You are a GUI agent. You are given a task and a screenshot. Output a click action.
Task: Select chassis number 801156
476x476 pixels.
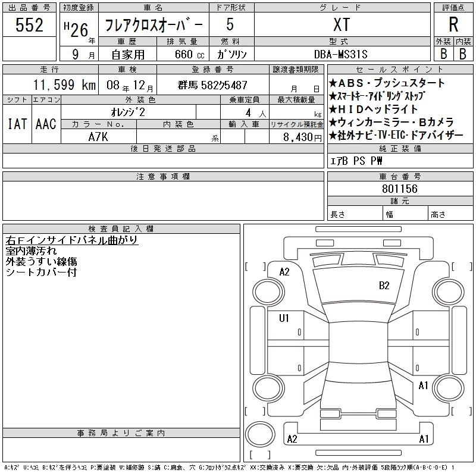[x=400, y=189]
